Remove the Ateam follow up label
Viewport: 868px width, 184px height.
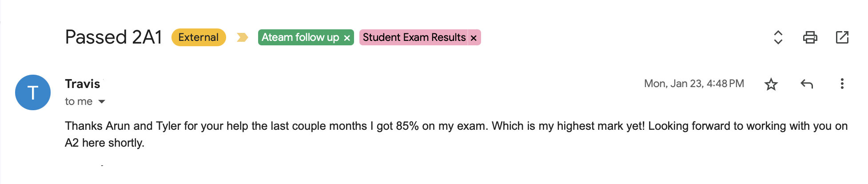pyautogui.click(x=347, y=38)
